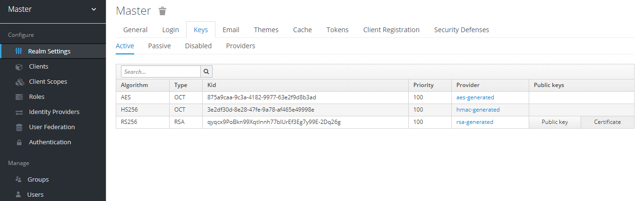This screenshot has width=644, height=201.
Task: Switch to the Tokens tab
Action: click(x=337, y=30)
